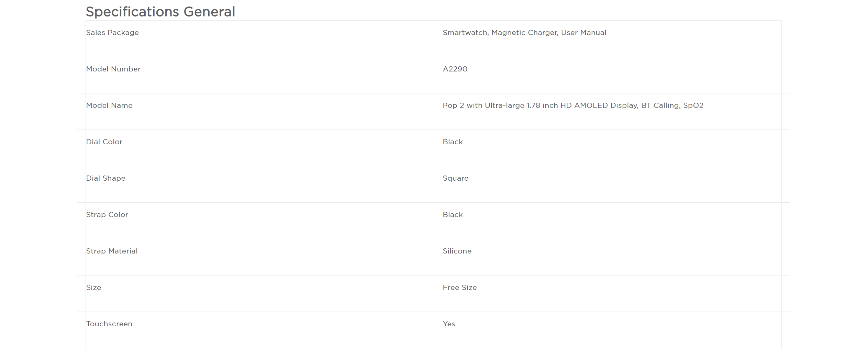Click the Pop 2 AMOLED Display description
This screenshot has height=349, width=868.
pos(573,105)
